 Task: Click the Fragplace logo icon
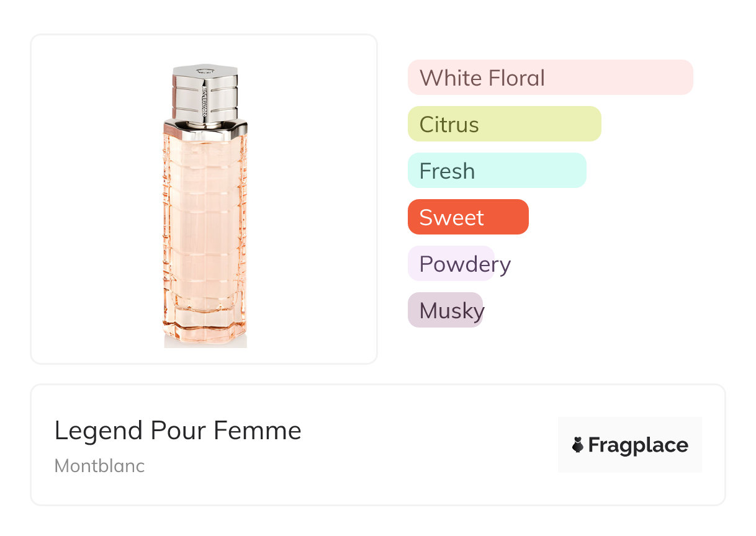click(x=578, y=445)
